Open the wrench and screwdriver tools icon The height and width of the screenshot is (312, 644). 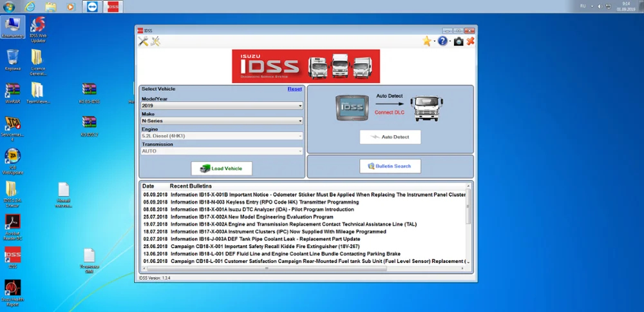[x=143, y=41]
